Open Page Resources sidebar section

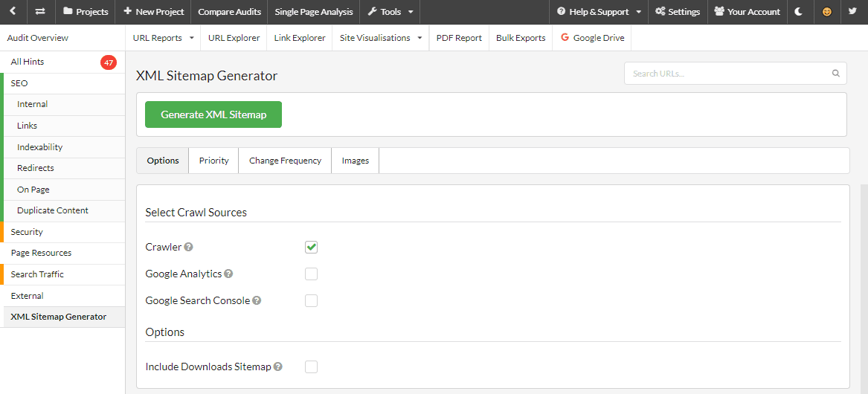pos(62,253)
